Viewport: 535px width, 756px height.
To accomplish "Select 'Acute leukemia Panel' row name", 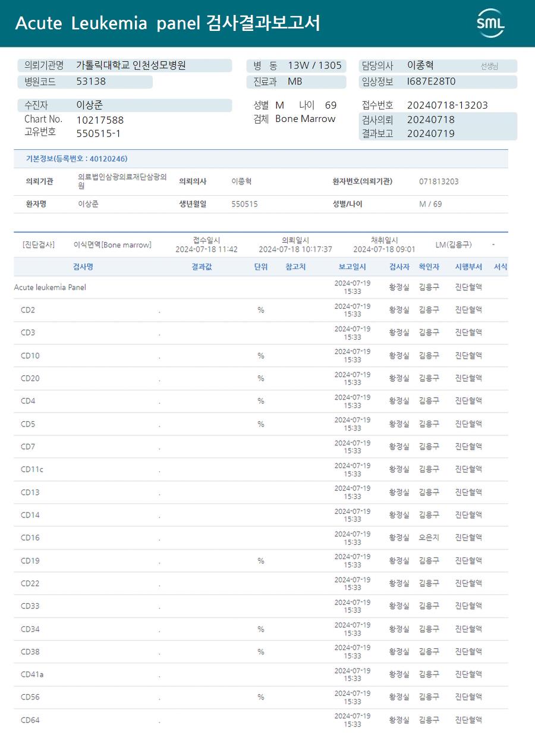I will (x=50, y=287).
